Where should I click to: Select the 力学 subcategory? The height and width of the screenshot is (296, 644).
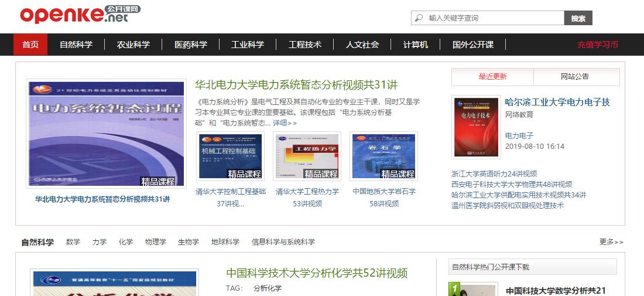click(100, 242)
